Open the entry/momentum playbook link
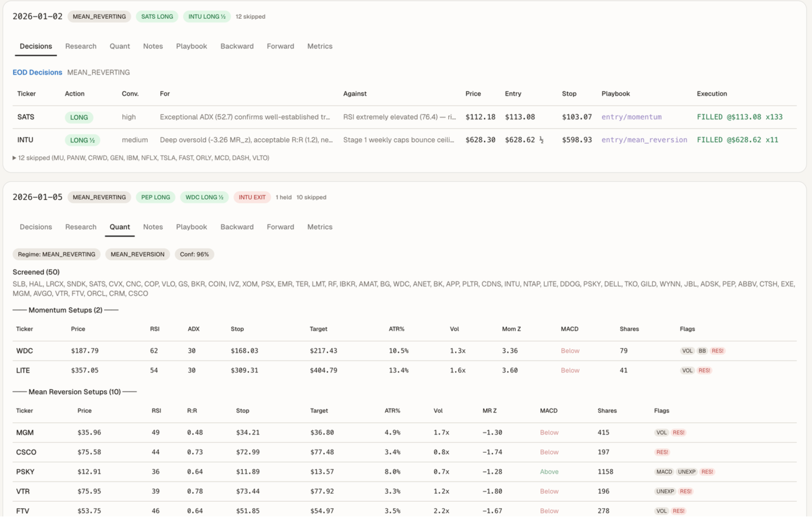 (631, 117)
